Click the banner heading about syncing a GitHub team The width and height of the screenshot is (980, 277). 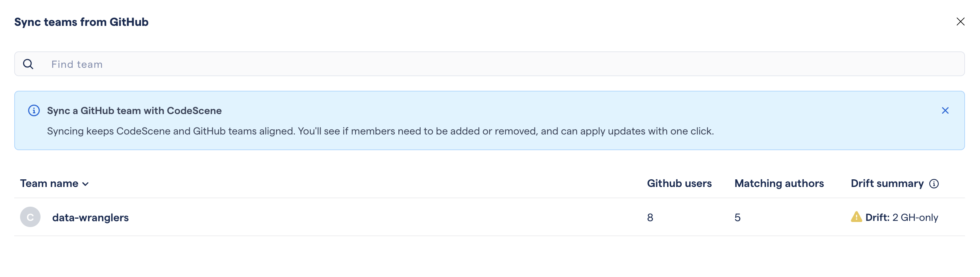(134, 110)
